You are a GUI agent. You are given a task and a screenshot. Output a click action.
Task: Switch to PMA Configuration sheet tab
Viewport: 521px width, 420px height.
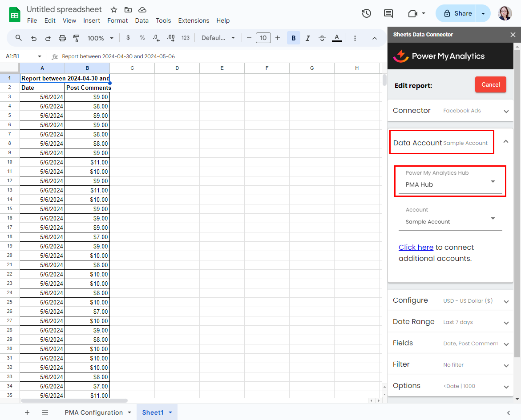[93, 412]
